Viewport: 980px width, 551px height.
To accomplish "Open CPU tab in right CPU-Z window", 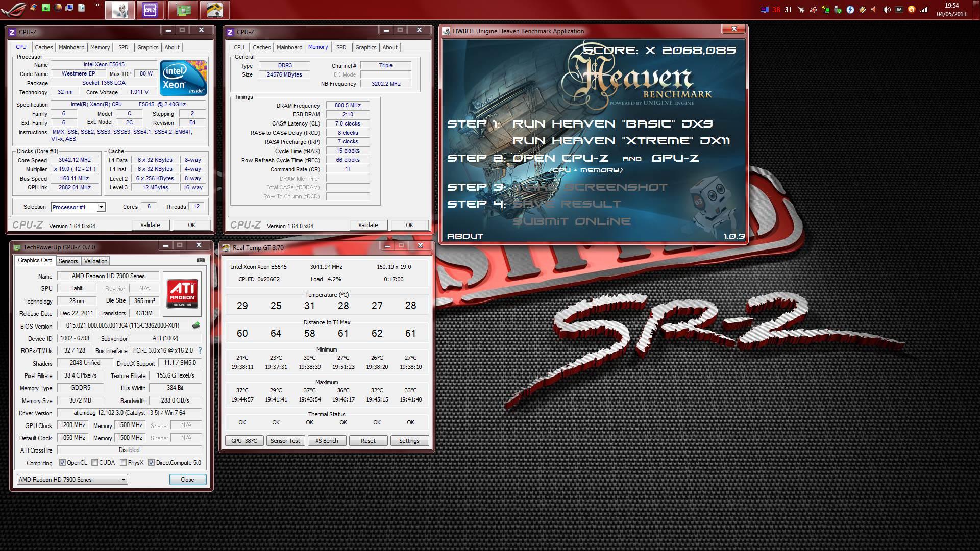I will [x=239, y=47].
